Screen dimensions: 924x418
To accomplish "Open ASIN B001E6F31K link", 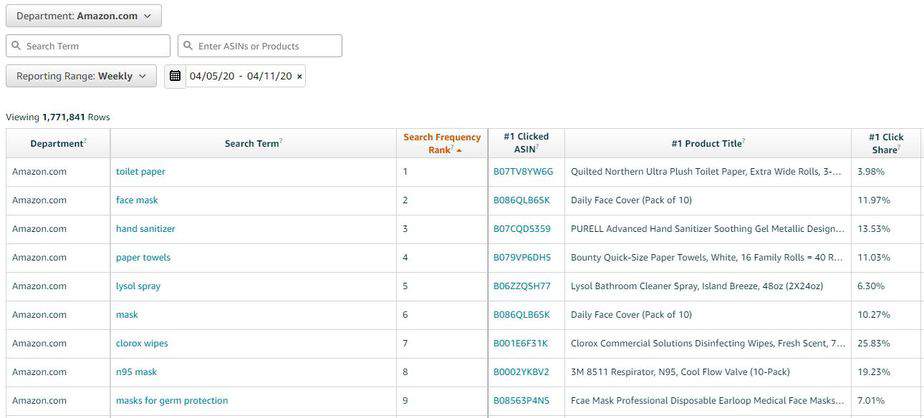I will pyautogui.click(x=520, y=343).
